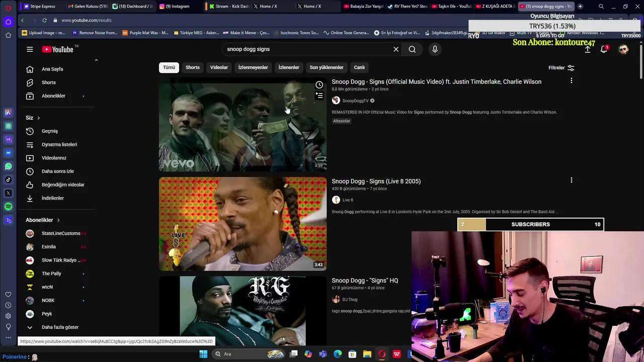644x362 pixels.
Task: Open the YouTube hamburger guide menu
Action: pos(30,49)
